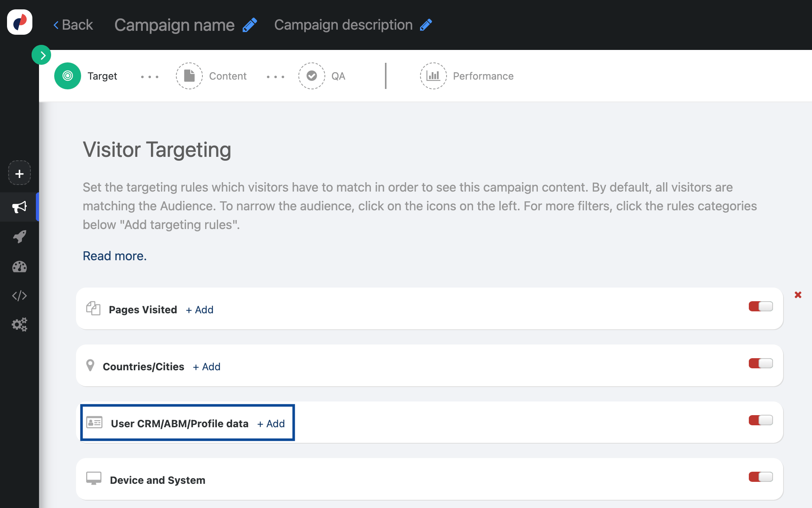Open the Target step icon
This screenshot has height=508, width=812.
click(x=67, y=76)
